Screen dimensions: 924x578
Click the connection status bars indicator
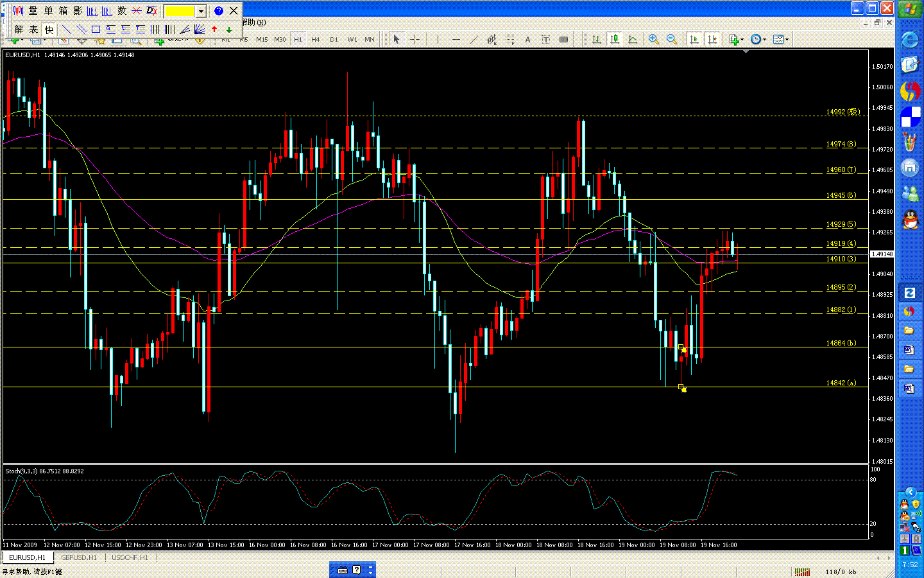[802, 572]
